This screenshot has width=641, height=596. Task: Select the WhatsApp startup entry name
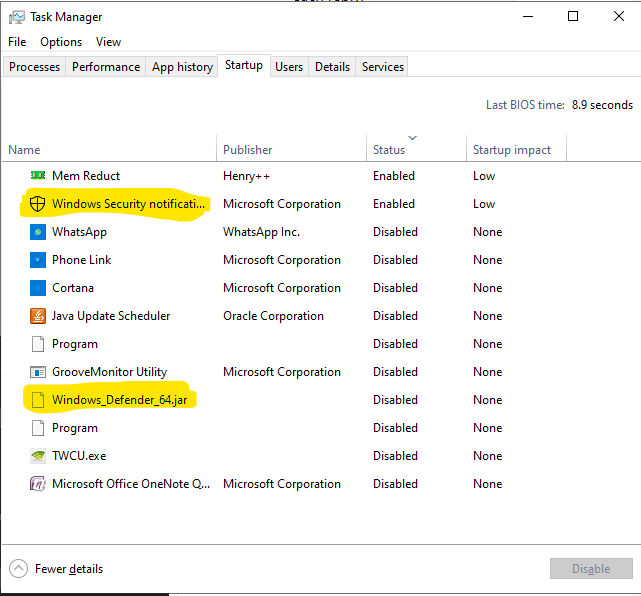79,232
